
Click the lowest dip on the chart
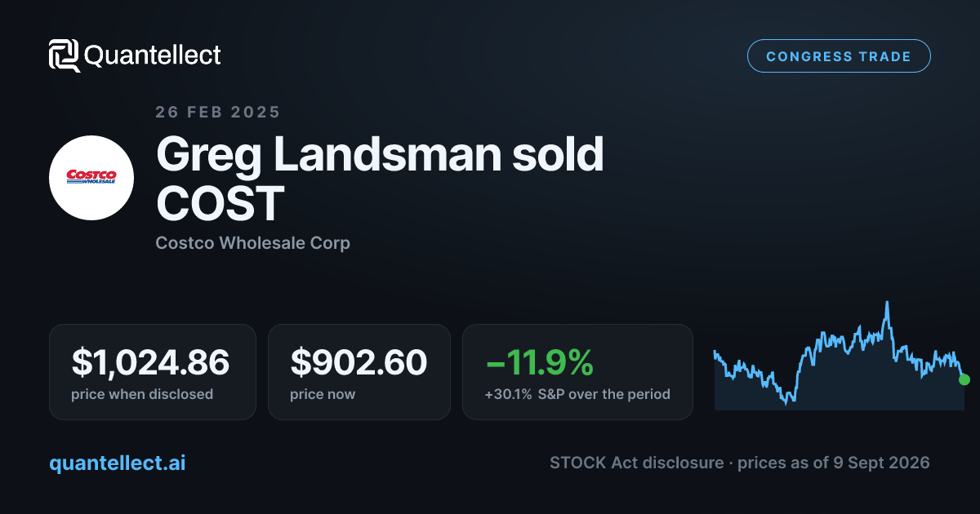pyautogui.click(x=787, y=401)
